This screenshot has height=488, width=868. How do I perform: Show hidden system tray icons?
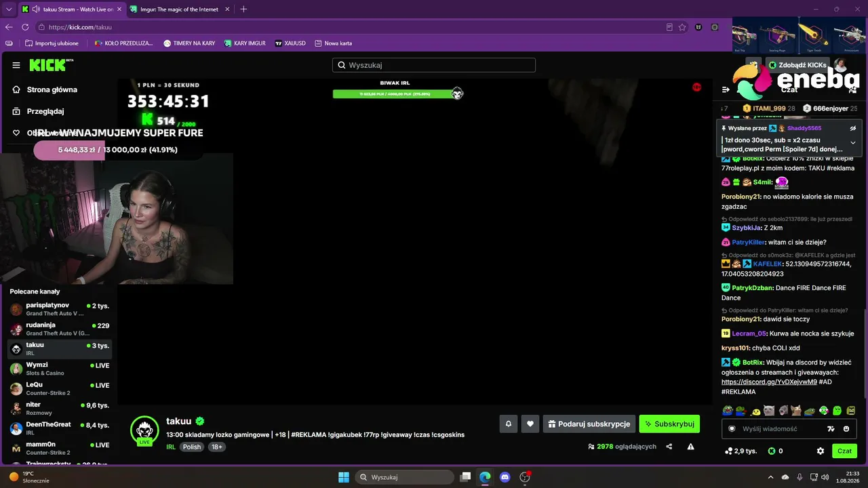coord(770,477)
